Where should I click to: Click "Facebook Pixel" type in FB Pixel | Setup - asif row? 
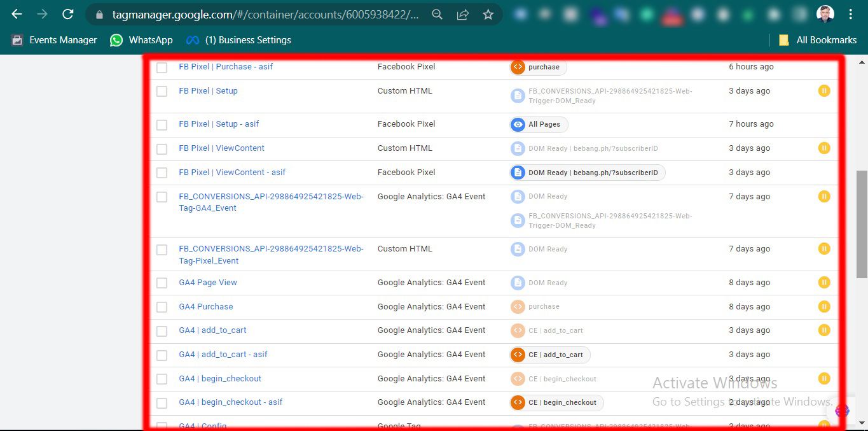pyautogui.click(x=406, y=124)
